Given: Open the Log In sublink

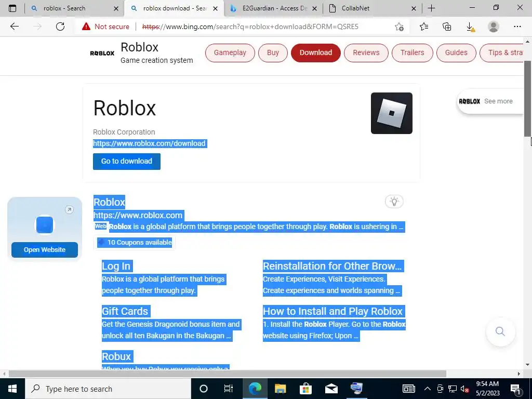Looking at the screenshot, I should pos(116,266).
